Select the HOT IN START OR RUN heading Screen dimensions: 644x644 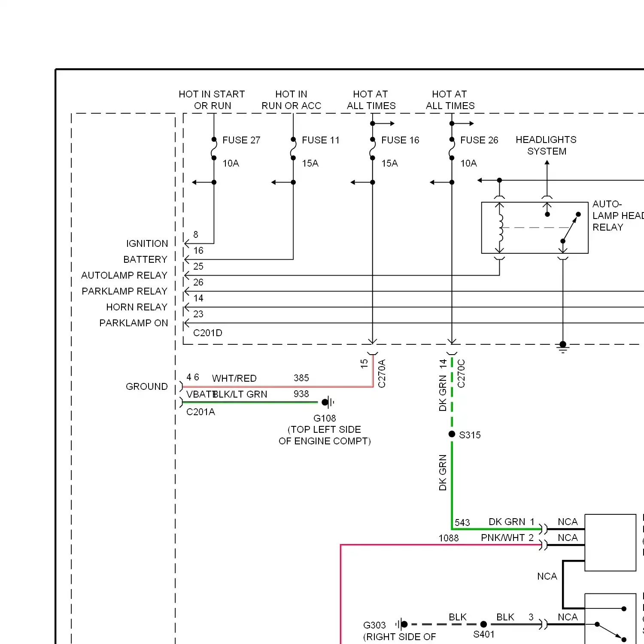tap(212, 100)
